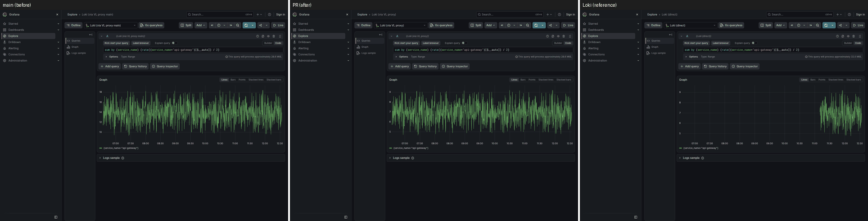Click zoom-out time range icon in main (before) panel
The width and height of the screenshot is (868, 221).
tap(238, 25)
